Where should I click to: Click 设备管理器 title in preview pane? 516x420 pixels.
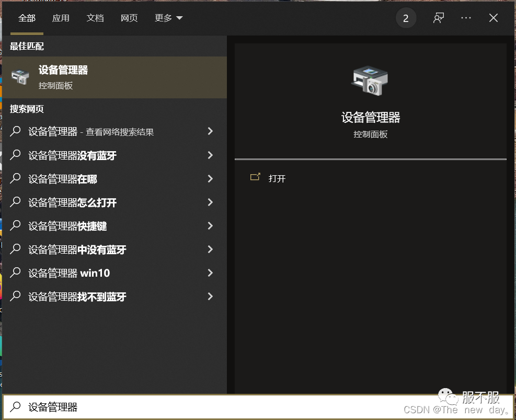[x=371, y=118]
